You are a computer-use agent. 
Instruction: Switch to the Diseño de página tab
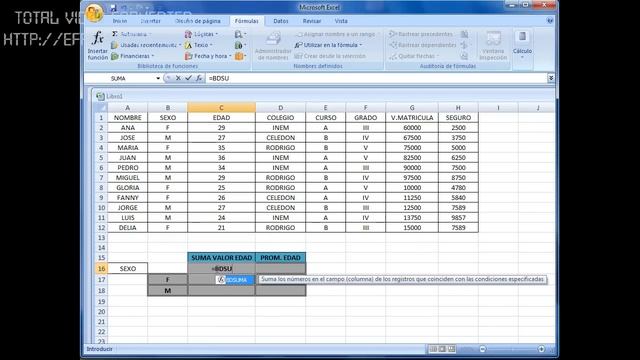[x=198, y=21]
